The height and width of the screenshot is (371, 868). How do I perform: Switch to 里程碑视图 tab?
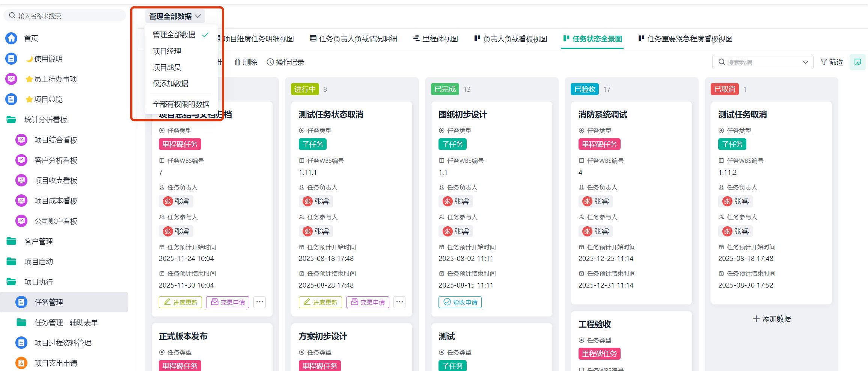coord(436,39)
